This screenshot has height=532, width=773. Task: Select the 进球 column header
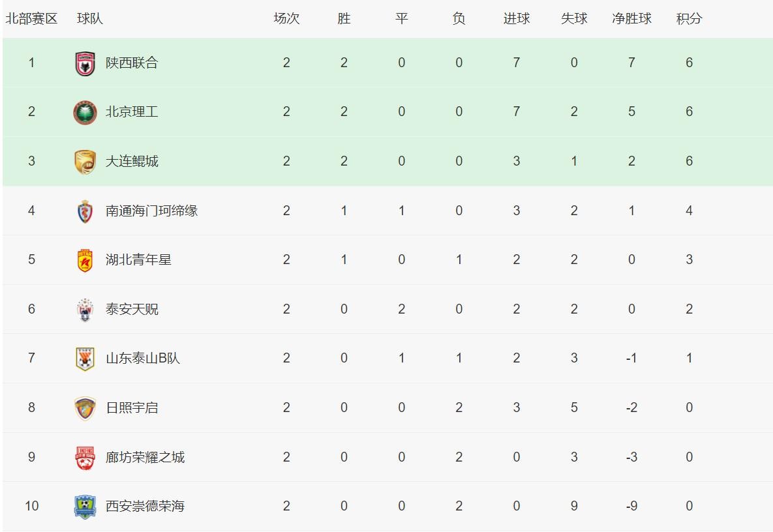tap(516, 19)
